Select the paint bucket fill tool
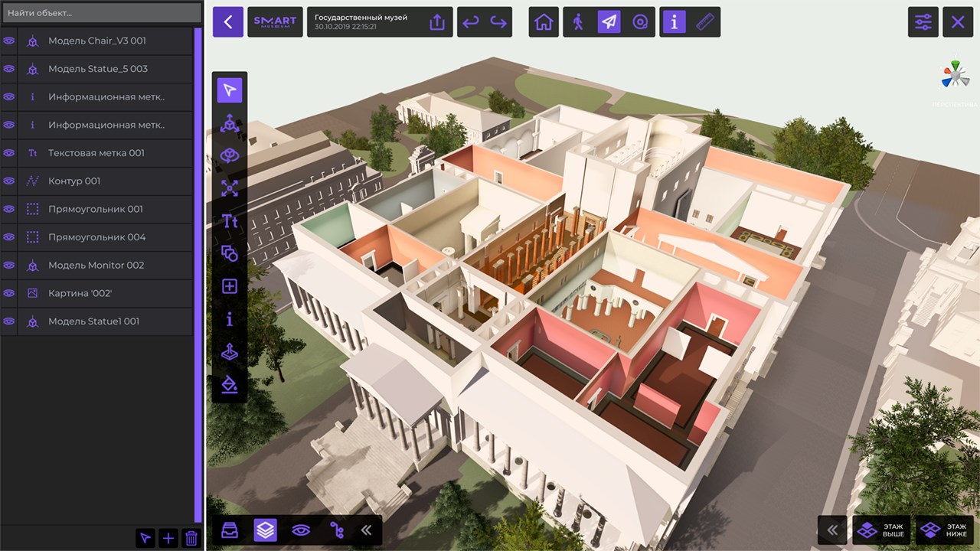This screenshot has height=551, width=980. [x=230, y=384]
